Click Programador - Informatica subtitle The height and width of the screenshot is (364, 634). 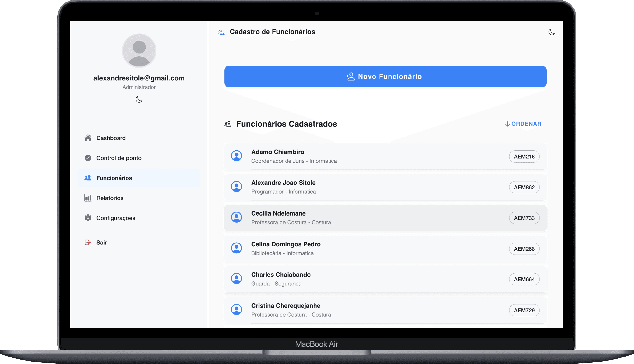(x=283, y=192)
